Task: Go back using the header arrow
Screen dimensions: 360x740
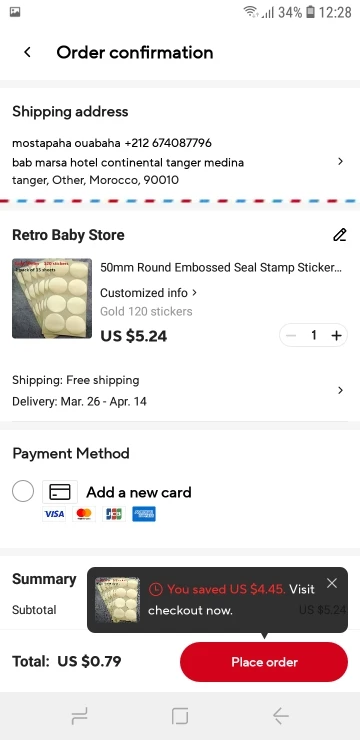Action: pyautogui.click(x=27, y=52)
